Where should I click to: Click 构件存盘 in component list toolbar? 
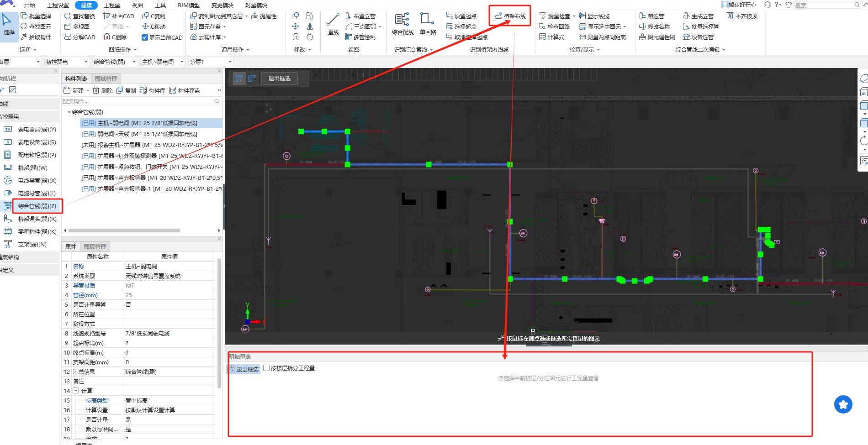tap(185, 90)
